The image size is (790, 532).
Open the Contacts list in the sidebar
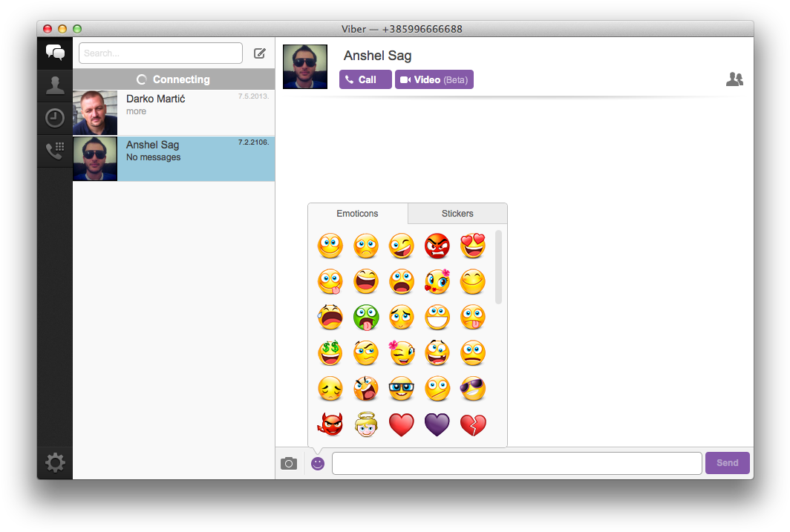point(55,85)
